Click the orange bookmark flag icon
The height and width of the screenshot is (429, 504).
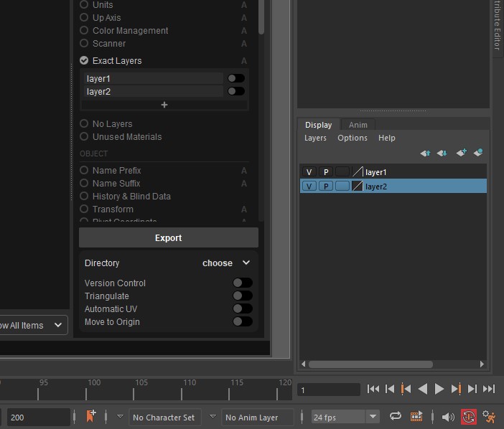(x=90, y=416)
